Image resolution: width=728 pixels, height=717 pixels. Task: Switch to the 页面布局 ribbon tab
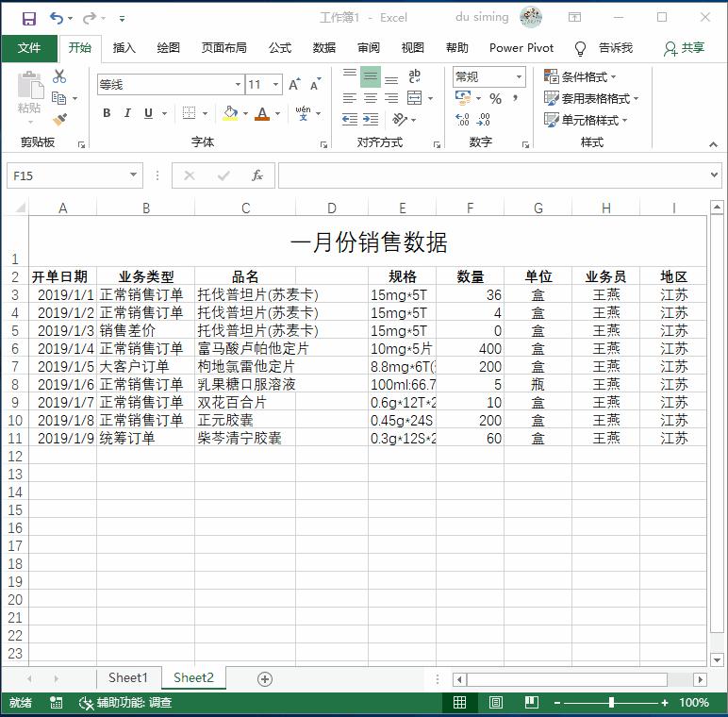[223, 48]
